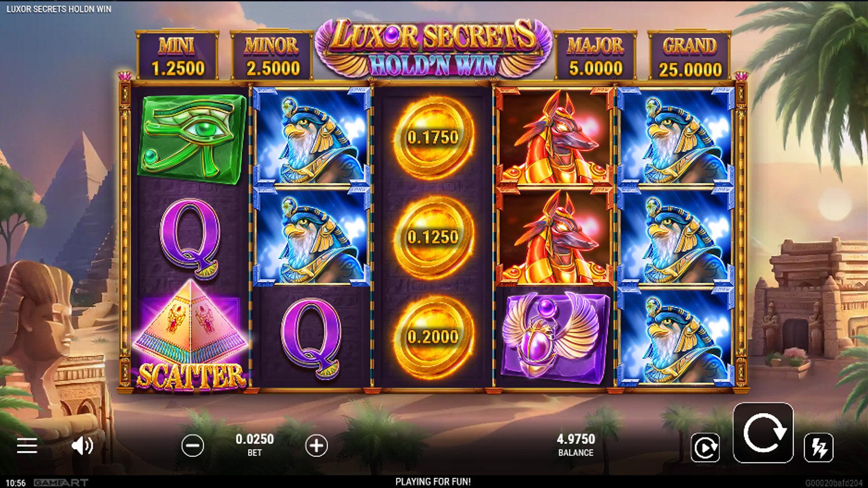Increase the bet with plus button
This screenshot has width=868, height=488.
316,446
